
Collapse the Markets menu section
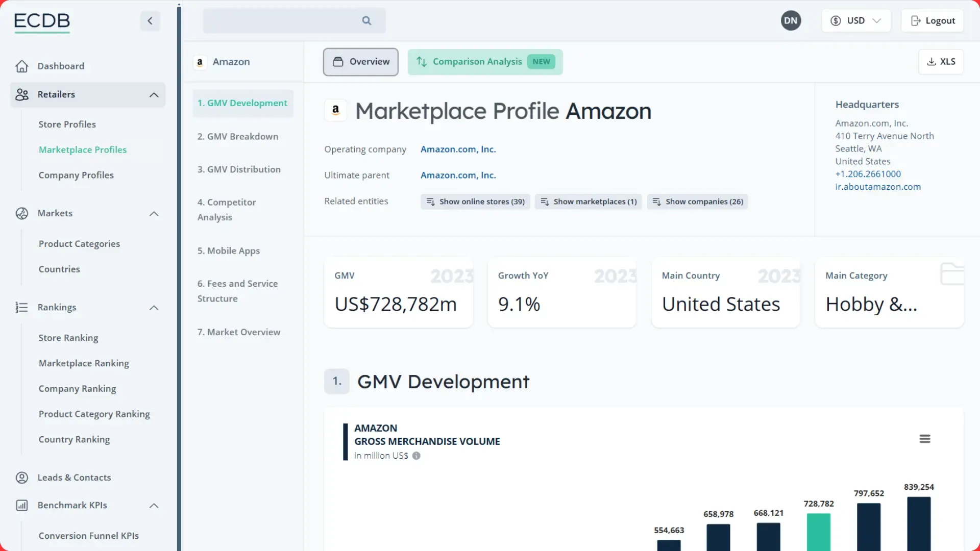pos(154,214)
